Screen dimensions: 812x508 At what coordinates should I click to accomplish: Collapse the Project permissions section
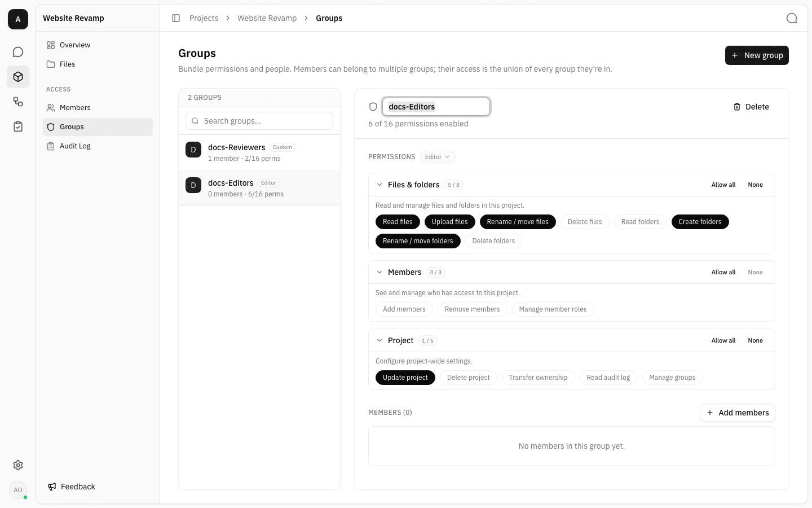[379, 340]
